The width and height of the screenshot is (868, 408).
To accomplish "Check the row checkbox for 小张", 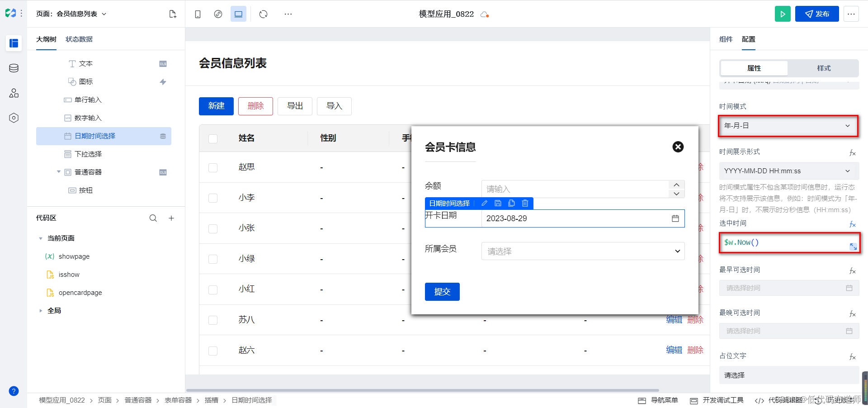I will (x=213, y=229).
